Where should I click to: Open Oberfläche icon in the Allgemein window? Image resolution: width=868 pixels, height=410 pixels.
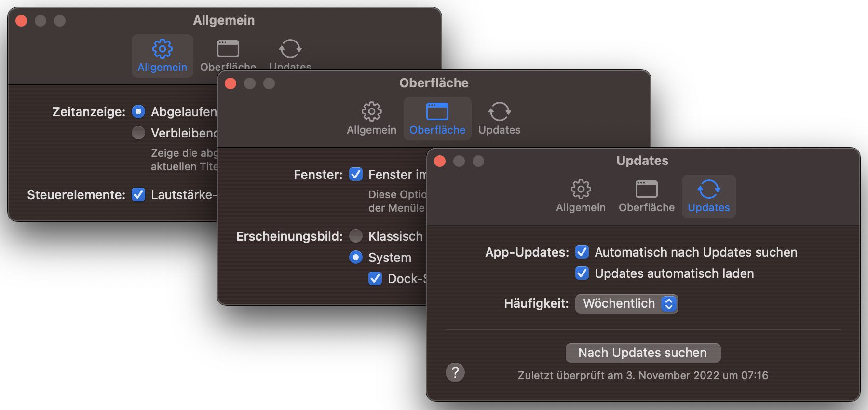(x=228, y=49)
